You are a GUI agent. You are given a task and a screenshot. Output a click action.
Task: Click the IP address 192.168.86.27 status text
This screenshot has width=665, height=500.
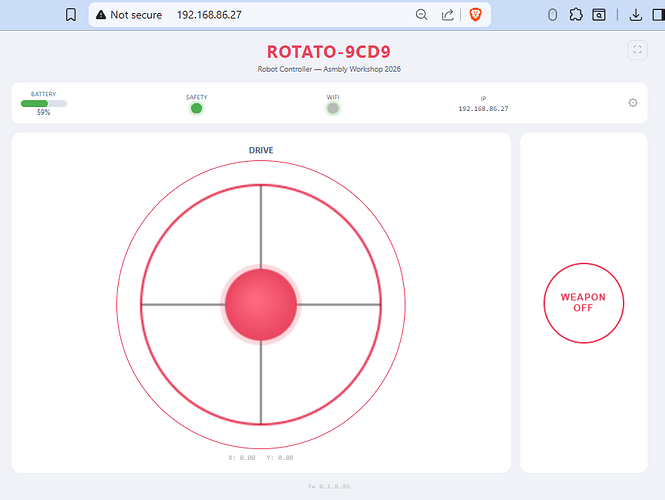(483, 108)
